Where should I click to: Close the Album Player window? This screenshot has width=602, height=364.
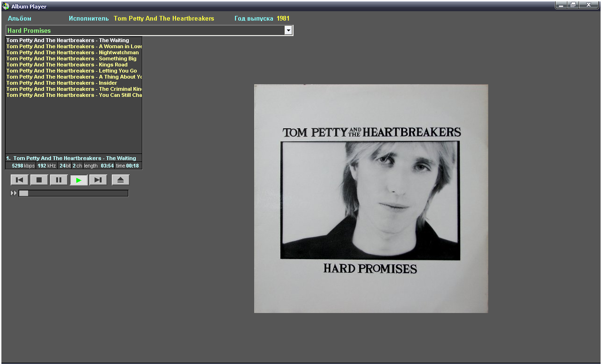click(x=588, y=5)
